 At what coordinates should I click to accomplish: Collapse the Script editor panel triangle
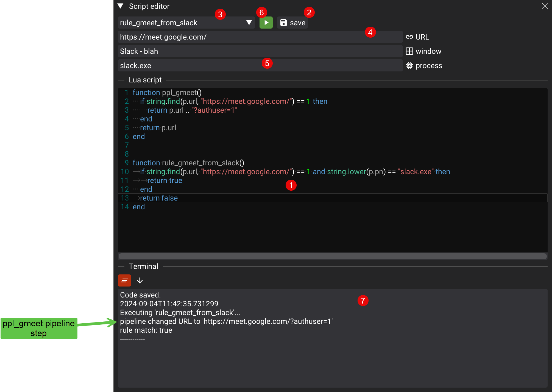pos(120,6)
